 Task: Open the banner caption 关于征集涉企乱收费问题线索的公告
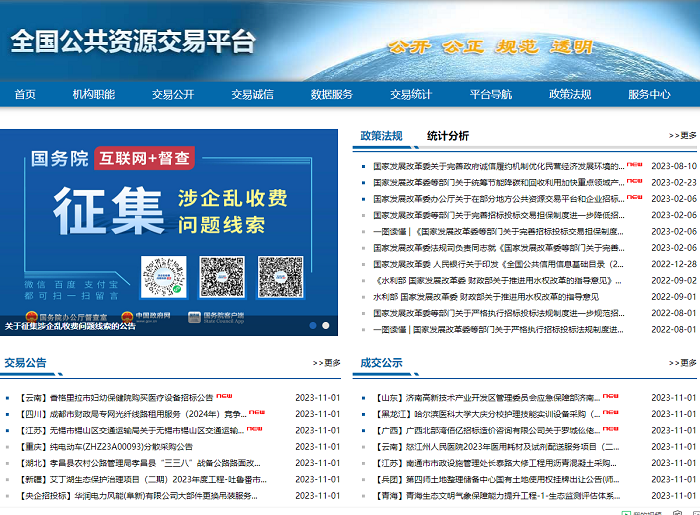pyautogui.click(x=70, y=326)
